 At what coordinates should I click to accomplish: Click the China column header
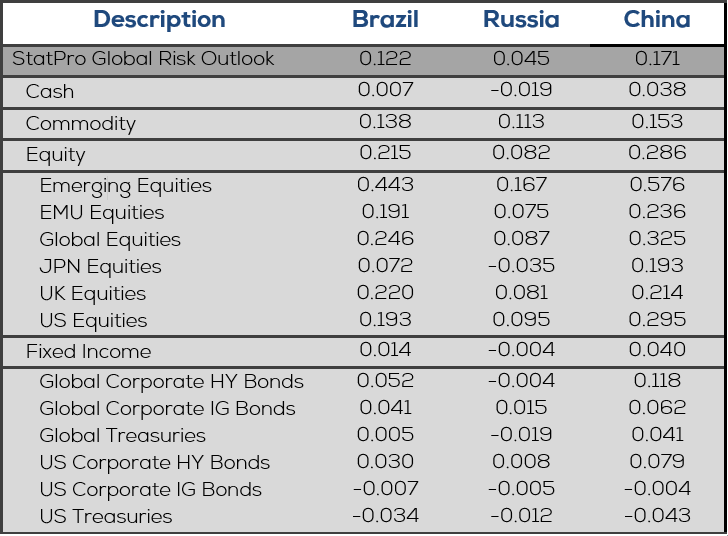tap(657, 20)
